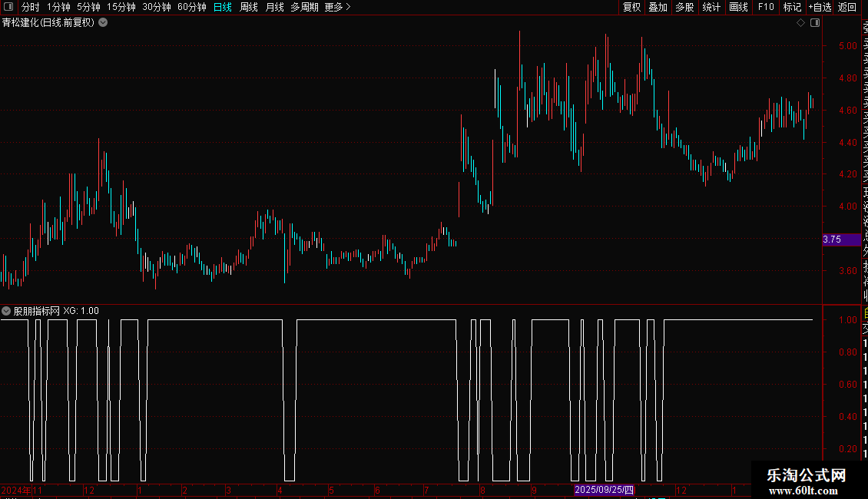Open the 股朋指标网 indicator dropdown arrow
The height and width of the screenshot is (499, 868).
[6, 311]
